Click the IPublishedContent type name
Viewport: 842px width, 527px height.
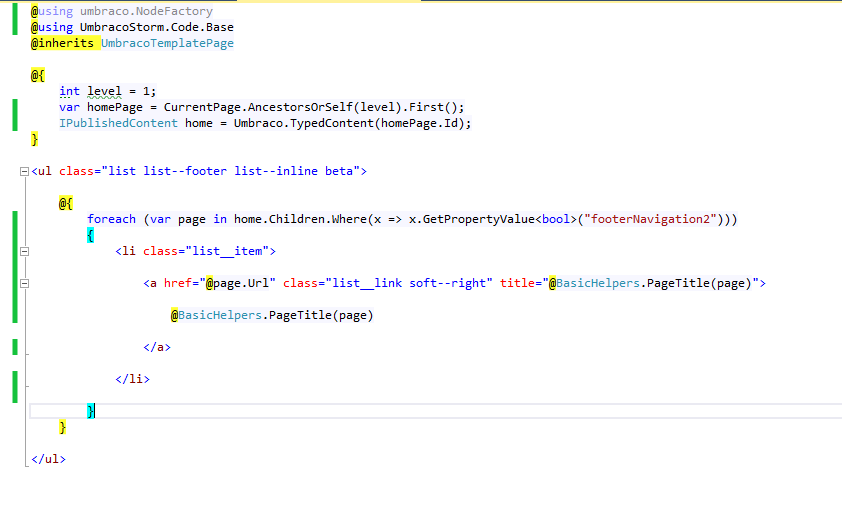118,123
